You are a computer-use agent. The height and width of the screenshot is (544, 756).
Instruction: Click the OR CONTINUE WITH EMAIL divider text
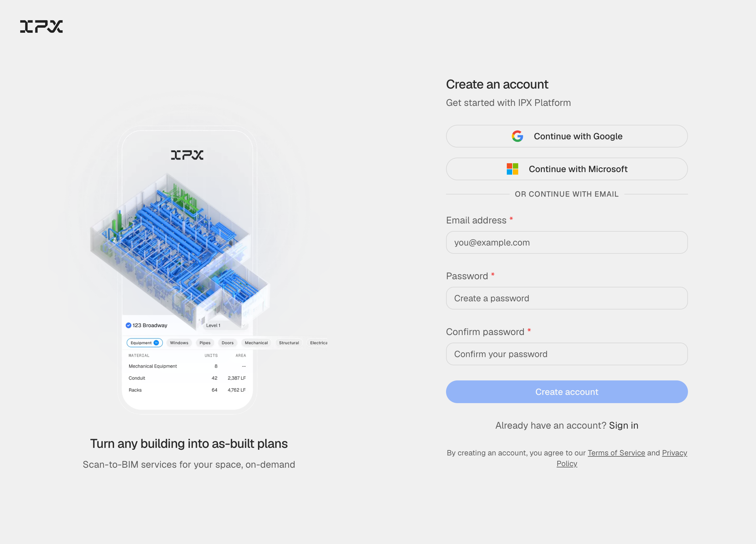[567, 194]
